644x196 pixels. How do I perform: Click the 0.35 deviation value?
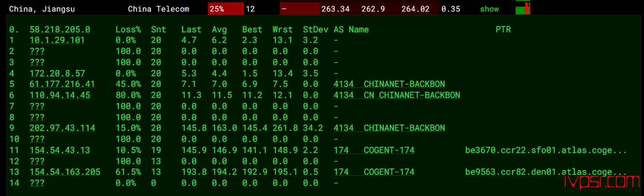pyautogui.click(x=451, y=9)
